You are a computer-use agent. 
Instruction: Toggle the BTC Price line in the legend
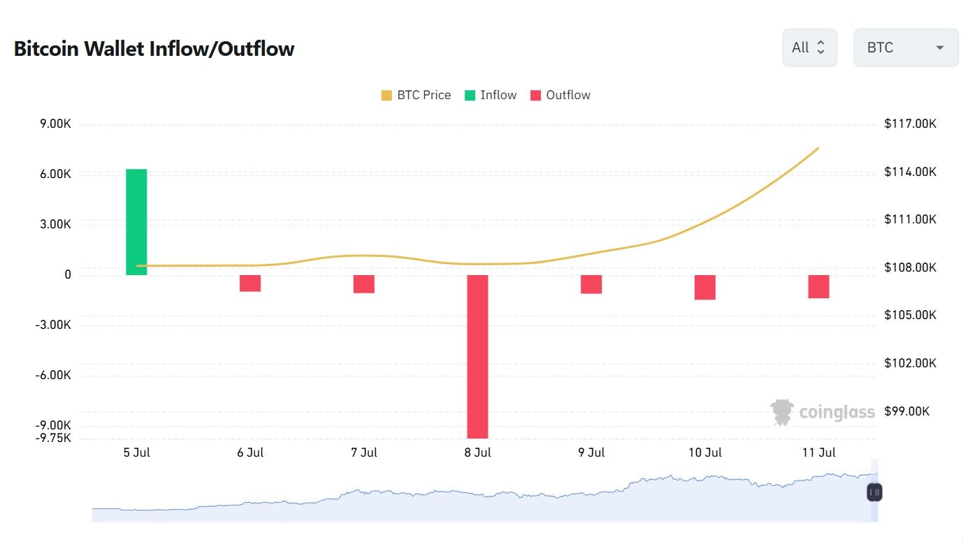(x=416, y=94)
